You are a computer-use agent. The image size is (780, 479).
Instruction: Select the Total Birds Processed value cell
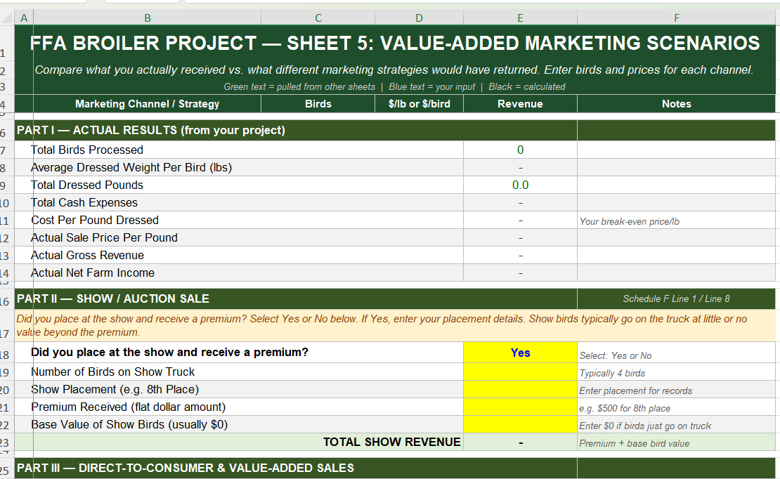pos(520,150)
